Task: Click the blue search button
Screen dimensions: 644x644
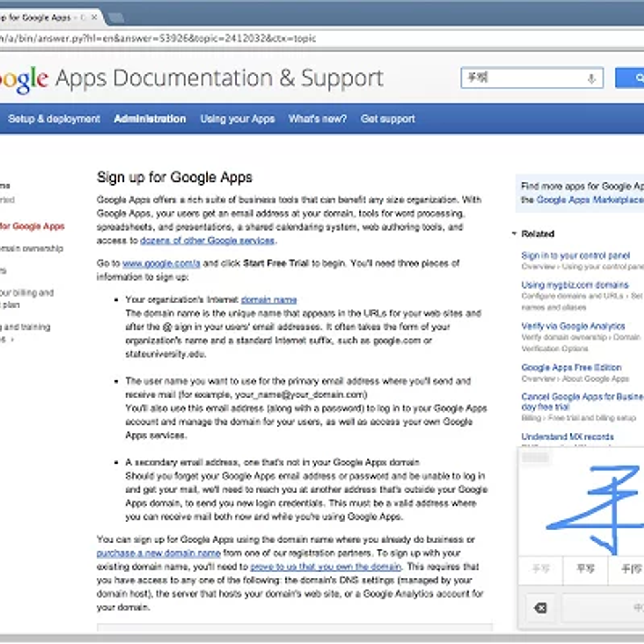Action: 630,78
